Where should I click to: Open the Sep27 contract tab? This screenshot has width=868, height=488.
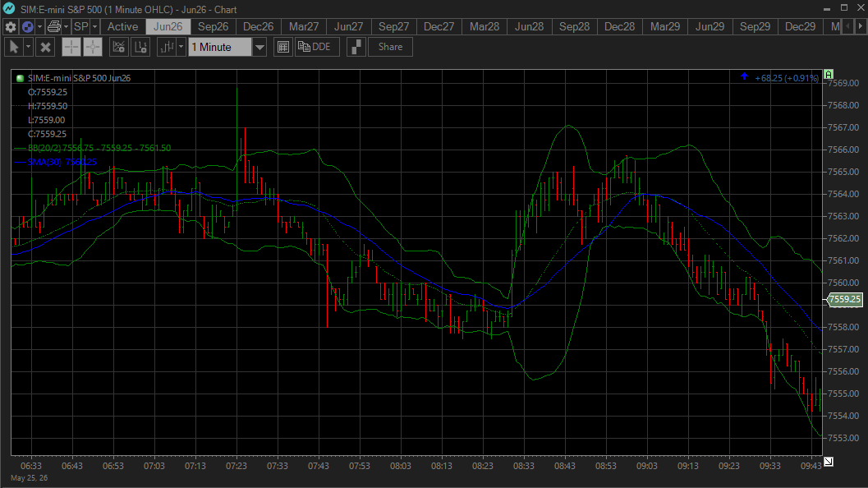393,26
